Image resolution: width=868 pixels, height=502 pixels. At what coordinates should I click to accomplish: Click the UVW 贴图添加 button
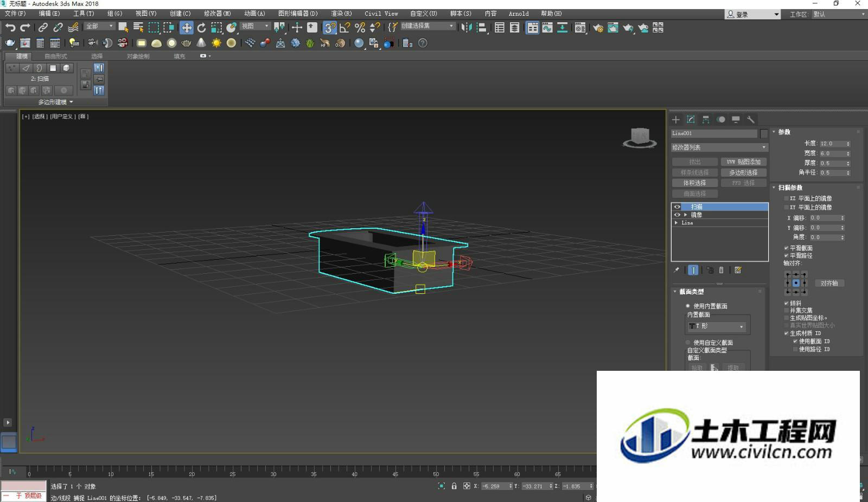[743, 162]
